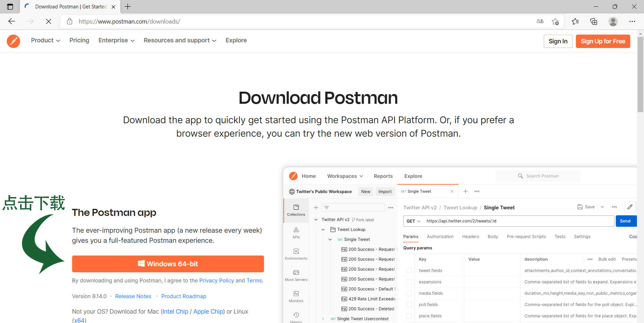The width and height of the screenshot is (644, 323).
Task: Open Environments in the Postman sidebar
Action: [x=296, y=254]
